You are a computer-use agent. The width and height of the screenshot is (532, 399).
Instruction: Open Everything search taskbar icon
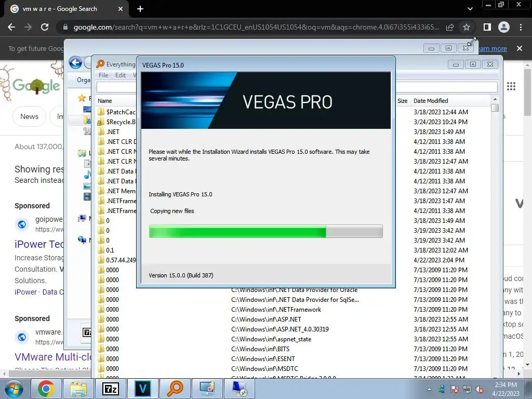coord(175,389)
